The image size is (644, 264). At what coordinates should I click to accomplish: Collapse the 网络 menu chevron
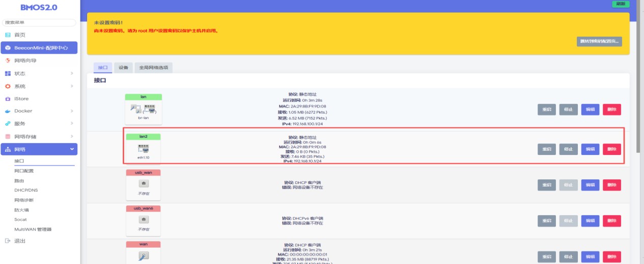72,149
